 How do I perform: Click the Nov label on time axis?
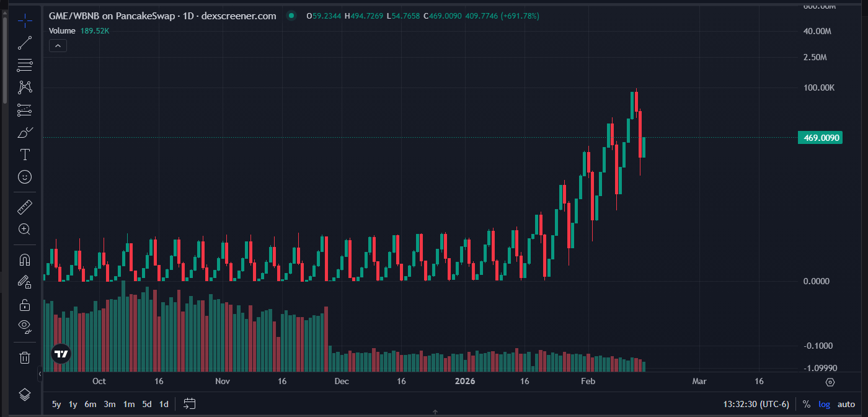pyautogui.click(x=223, y=381)
